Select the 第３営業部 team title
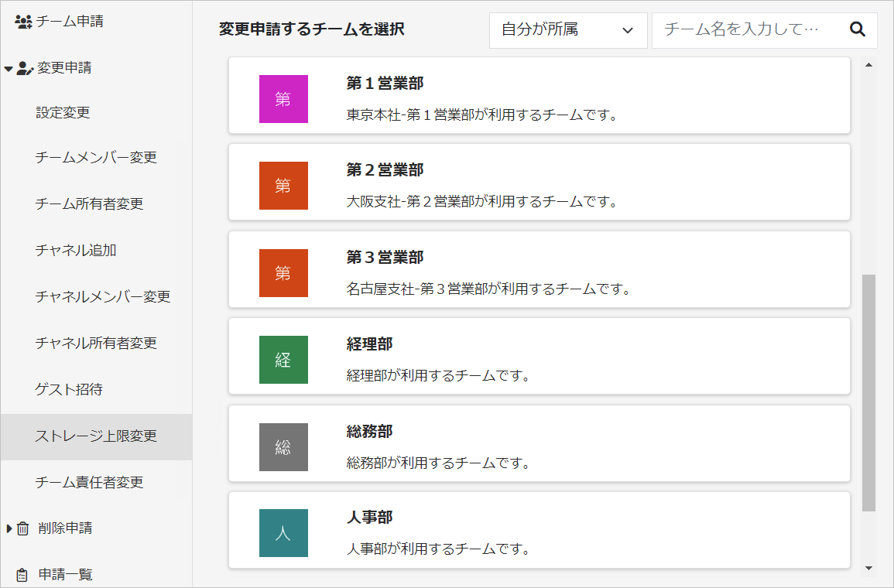Screen dimensions: 894x588 pos(385,258)
